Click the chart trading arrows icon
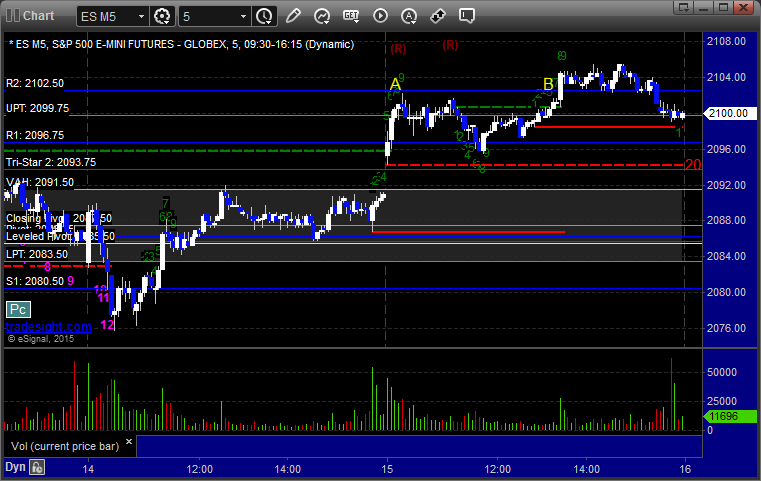Screen dimensions: 761x481 (x=438, y=16)
